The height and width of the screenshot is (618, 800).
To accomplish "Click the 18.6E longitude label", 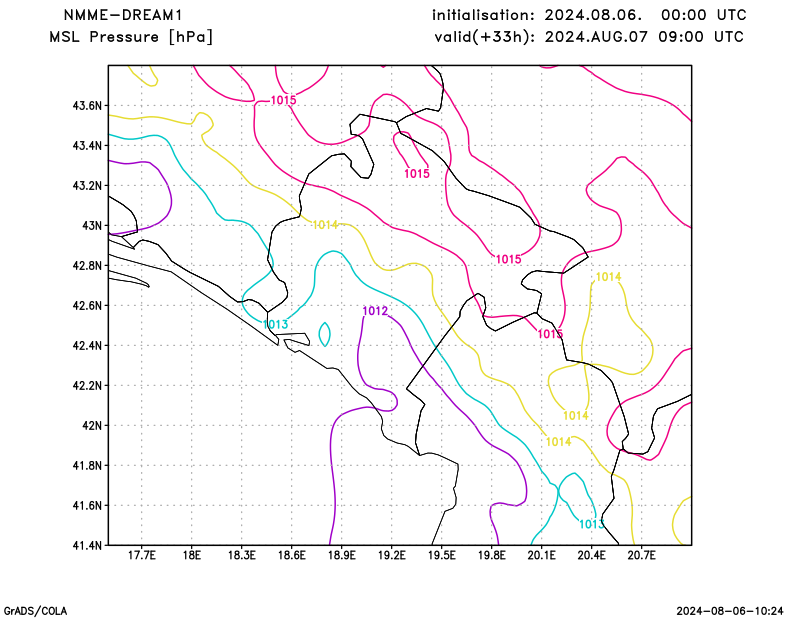I will [x=292, y=555].
